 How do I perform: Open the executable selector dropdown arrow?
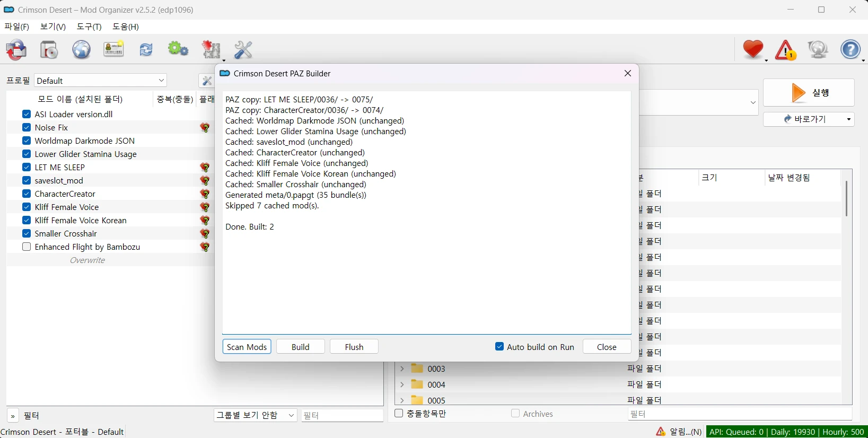coord(753,102)
